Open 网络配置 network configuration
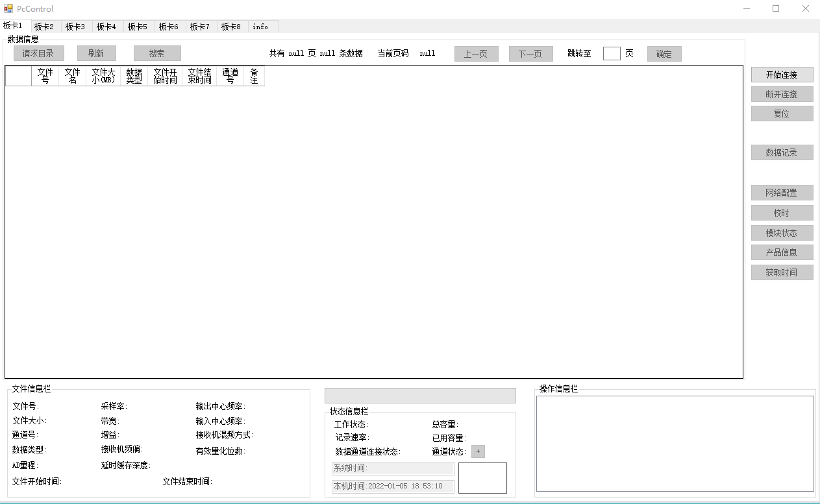 (x=782, y=193)
